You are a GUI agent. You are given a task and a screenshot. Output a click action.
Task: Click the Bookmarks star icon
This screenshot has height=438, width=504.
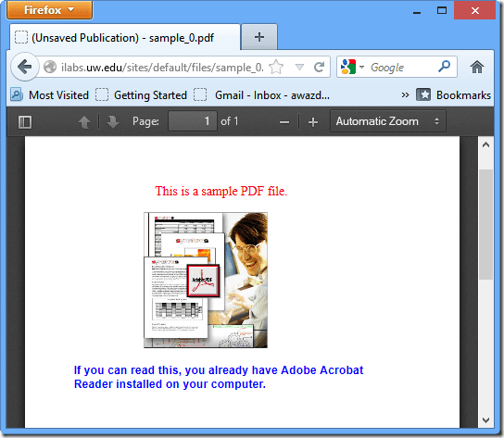[x=423, y=94]
